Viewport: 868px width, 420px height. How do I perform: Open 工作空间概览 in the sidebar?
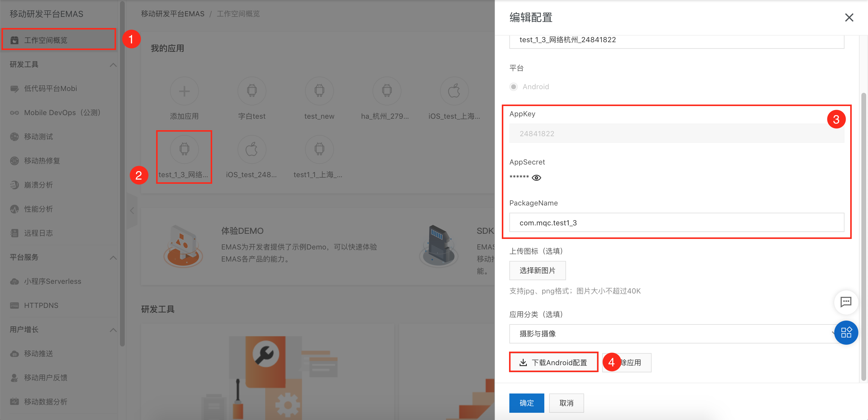pos(59,40)
